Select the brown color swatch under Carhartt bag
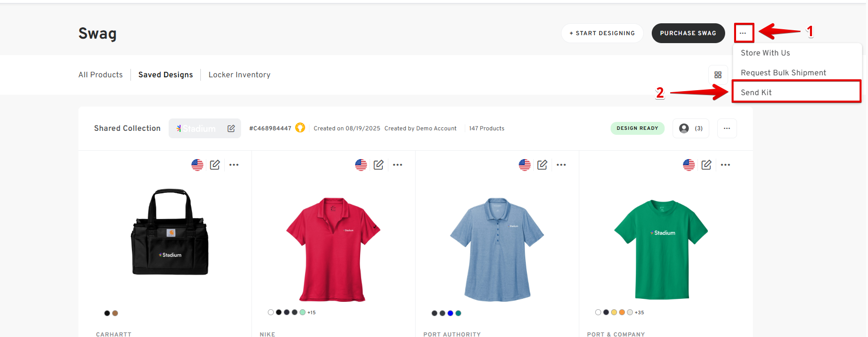This screenshot has height=337, width=868. tap(115, 313)
